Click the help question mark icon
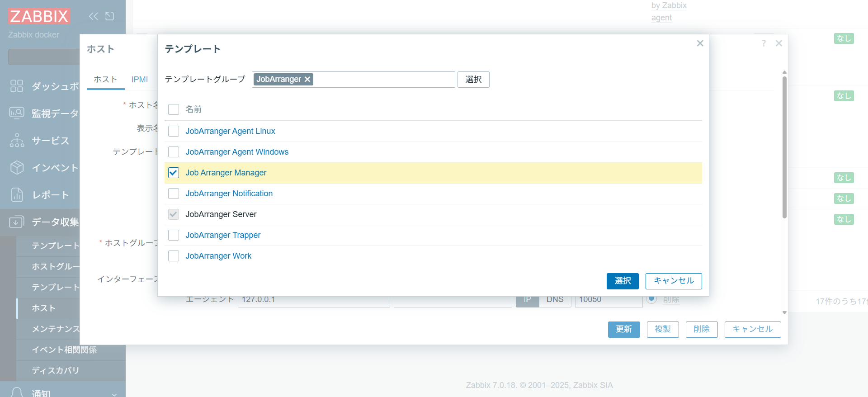 point(764,43)
